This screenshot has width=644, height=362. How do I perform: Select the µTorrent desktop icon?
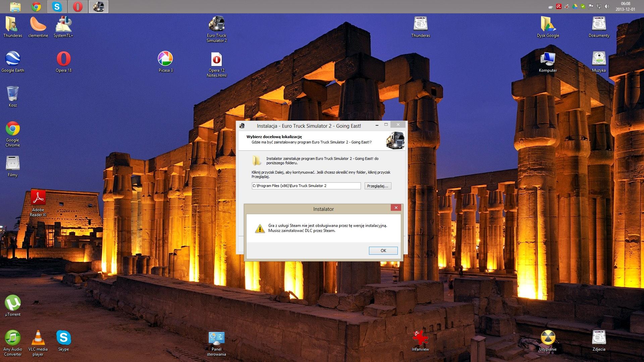[13, 306]
